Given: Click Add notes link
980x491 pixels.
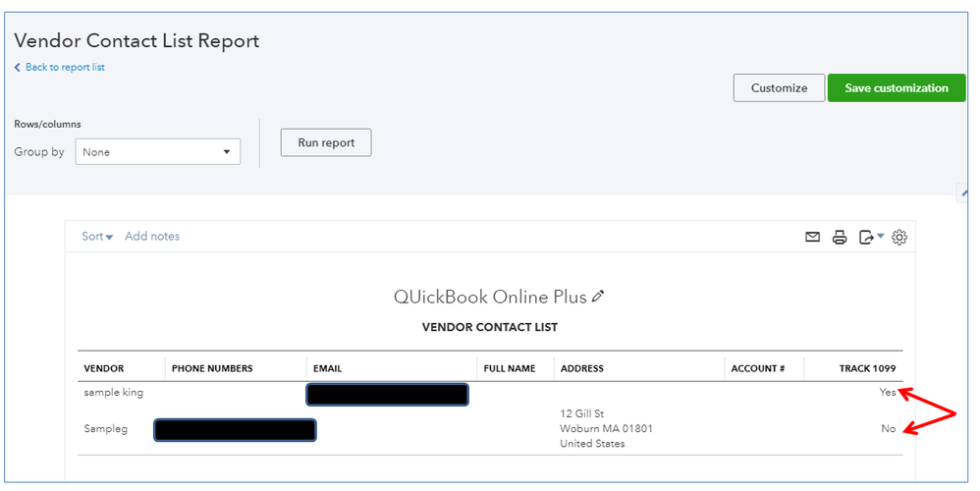Looking at the screenshot, I should tap(152, 236).
